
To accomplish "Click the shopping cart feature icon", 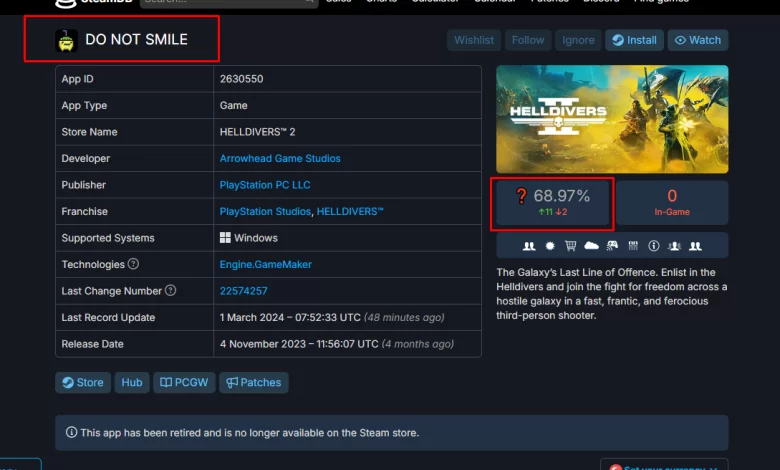I will click(570, 246).
